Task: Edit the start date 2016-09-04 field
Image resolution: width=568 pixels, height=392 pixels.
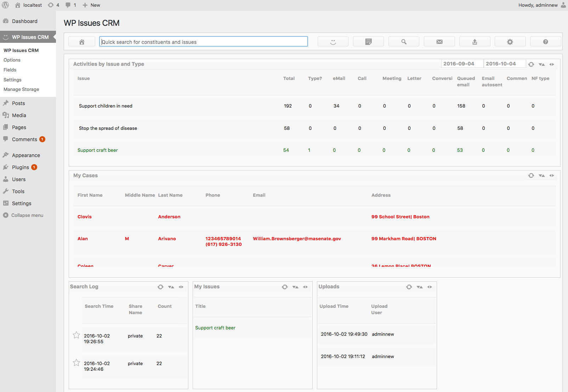Action: [462, 64]
